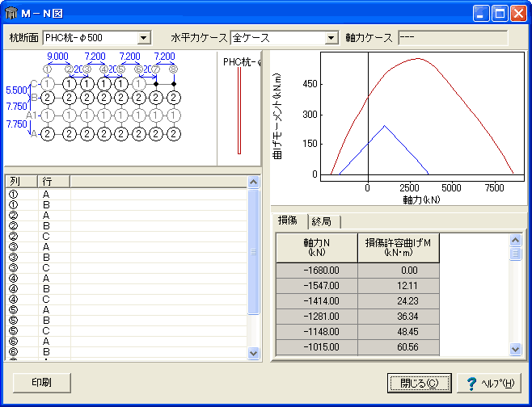Select the 12.11 moment cell
The image size is (532, 407).
pos(399,286)
